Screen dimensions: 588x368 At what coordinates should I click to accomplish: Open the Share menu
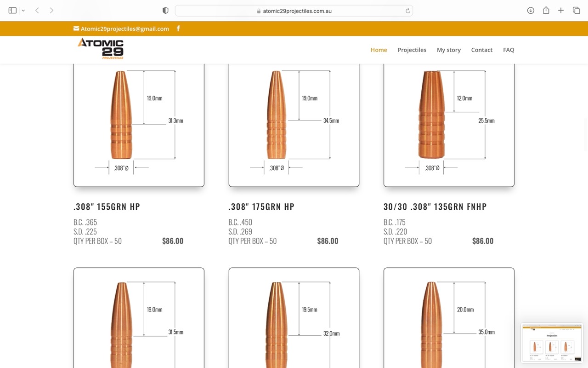tap(546, 10)
